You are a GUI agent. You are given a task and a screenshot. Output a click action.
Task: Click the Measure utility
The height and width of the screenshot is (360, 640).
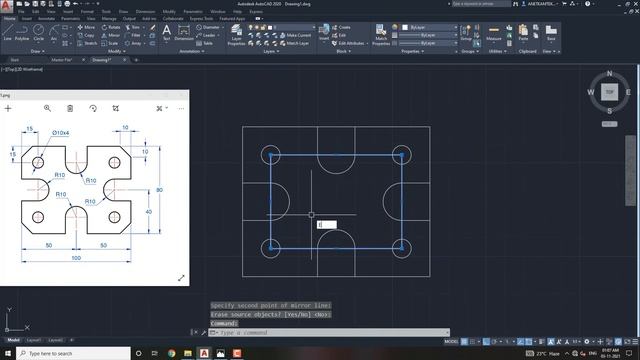493,32
